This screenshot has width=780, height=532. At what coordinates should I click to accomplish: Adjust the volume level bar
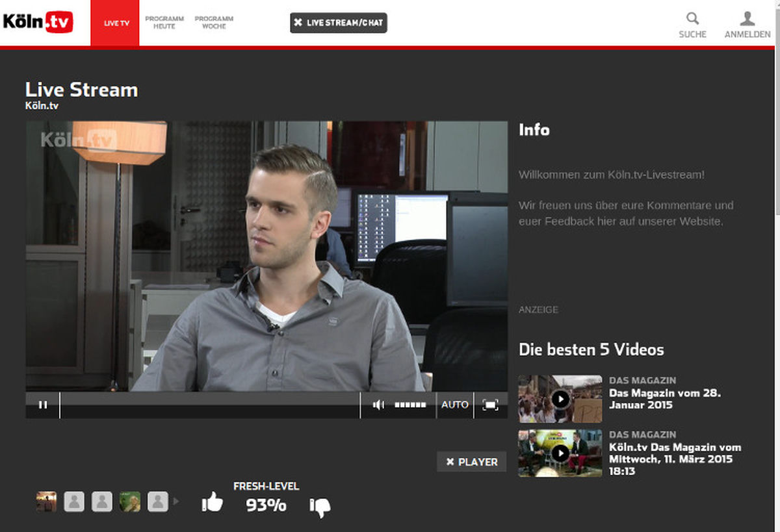[411, 404]
